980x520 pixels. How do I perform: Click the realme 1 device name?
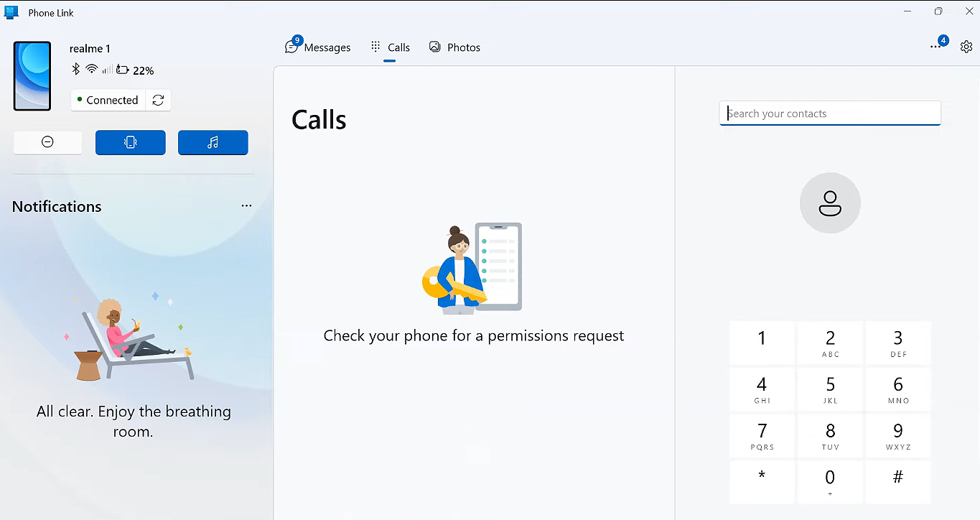pyautogui.click(x=90, y=49)
